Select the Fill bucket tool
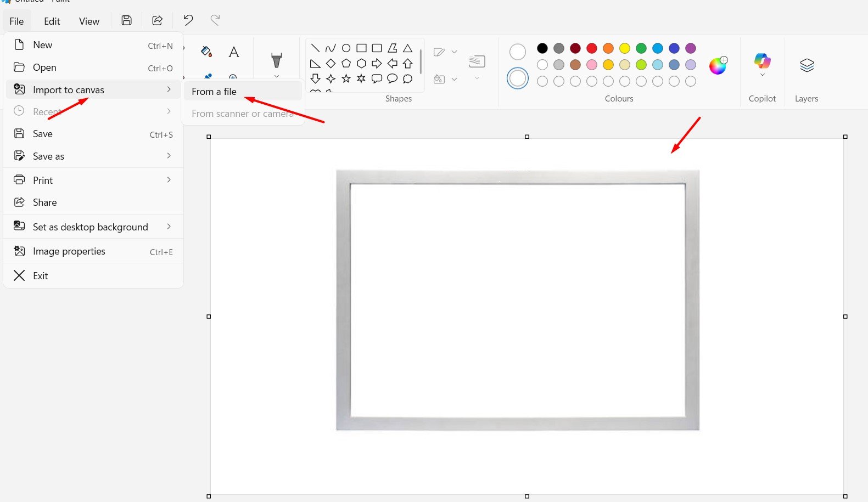868x502 pixels. click(x=206, y=52)
